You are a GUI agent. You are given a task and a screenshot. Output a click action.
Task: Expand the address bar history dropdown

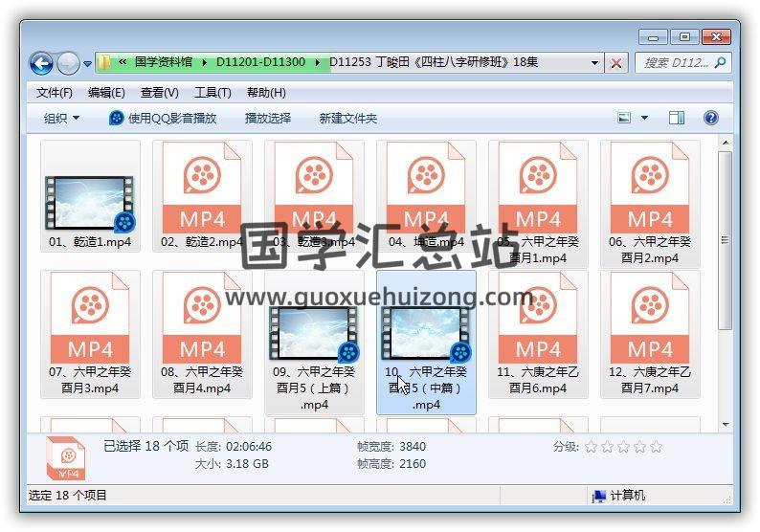594,63
